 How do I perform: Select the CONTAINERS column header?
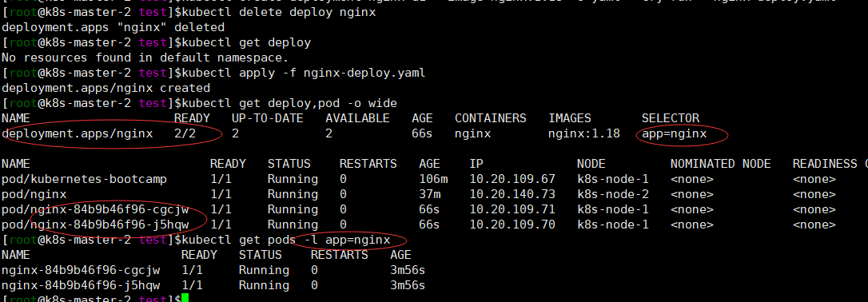[491, 118]
